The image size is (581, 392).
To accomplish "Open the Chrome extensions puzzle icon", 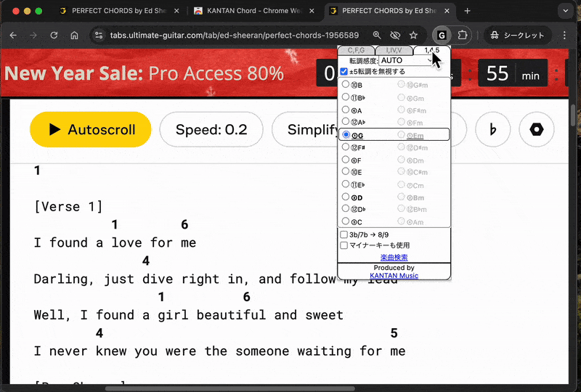I will (461, 36).
